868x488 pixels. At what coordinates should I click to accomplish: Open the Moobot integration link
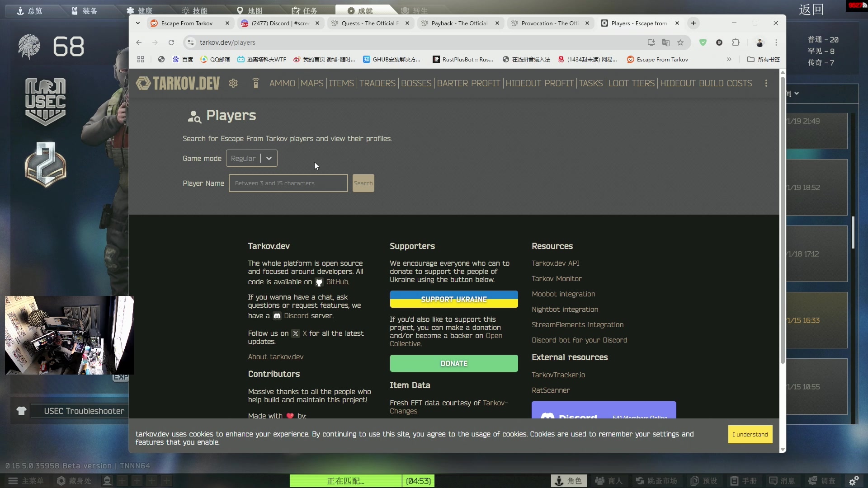[x=563, y=294]
